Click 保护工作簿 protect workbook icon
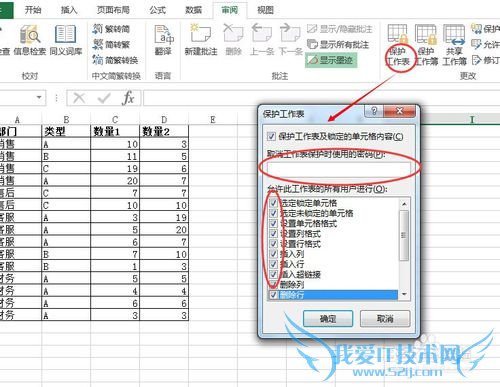The width and height of the screenshot is (500, 387). [x=426, y=45]
